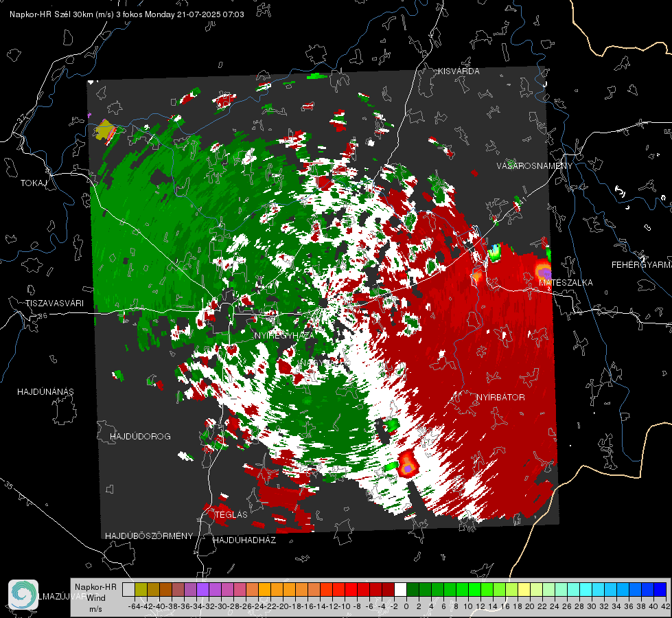Click the m/s unit label in legend
Viewport: 672px width, 618px height.
click(95, 609)
